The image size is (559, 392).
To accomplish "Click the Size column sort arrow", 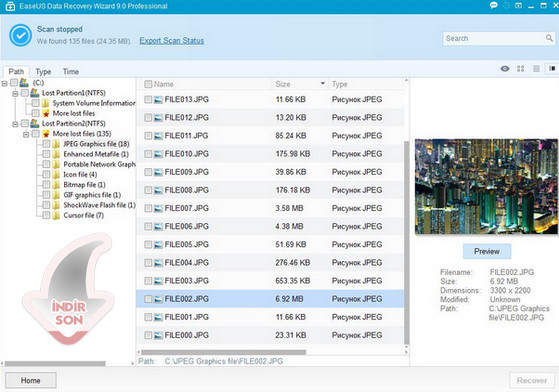I will click(323, 84).
